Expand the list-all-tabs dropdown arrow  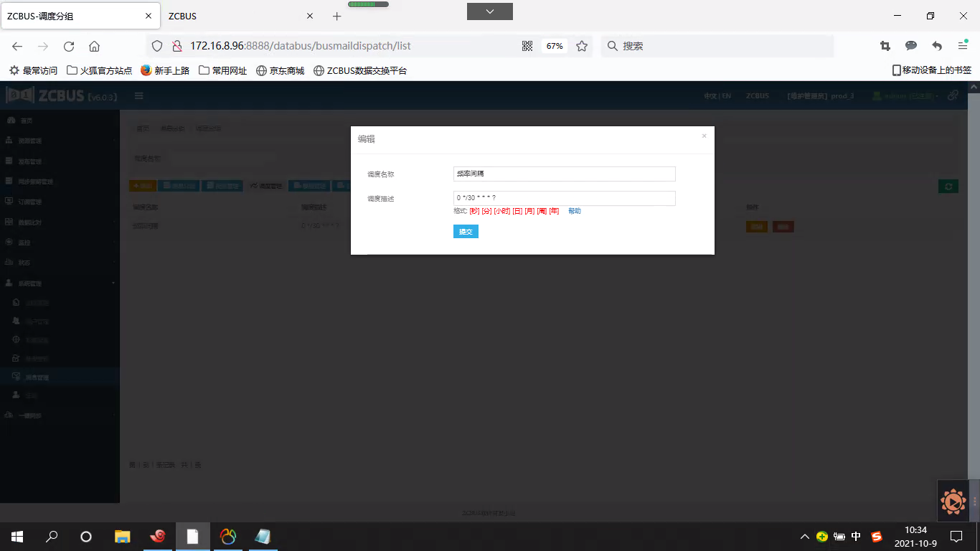[489, 11]
